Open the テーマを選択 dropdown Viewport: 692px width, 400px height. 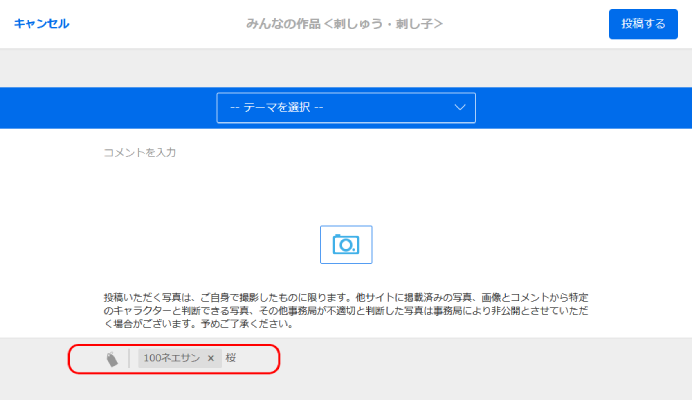(x=346, y=108)
